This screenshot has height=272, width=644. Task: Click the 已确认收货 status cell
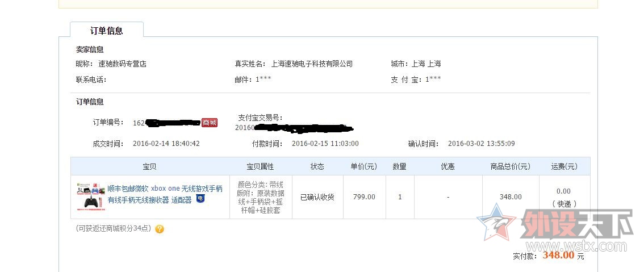317,197
